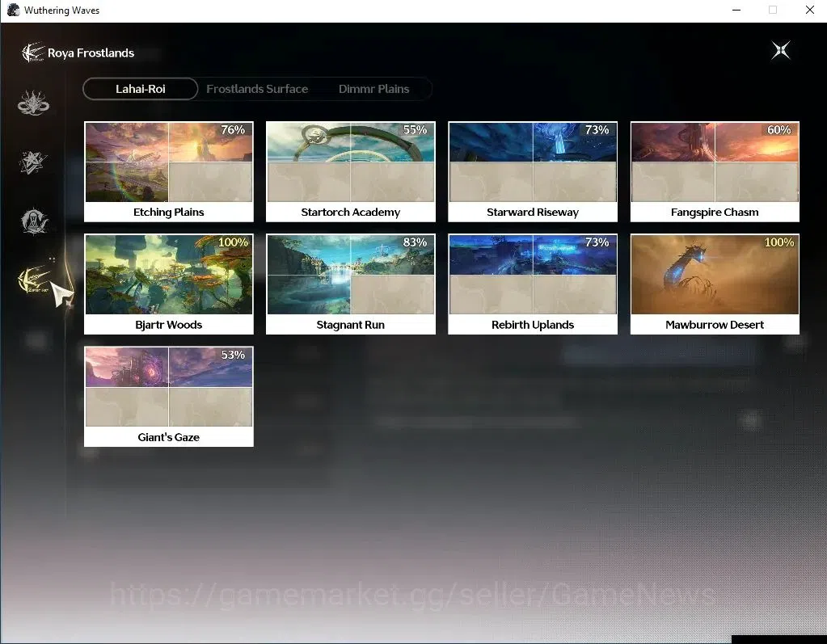This screenshot has height=644, width=827.
Task: Click the Roya Frostlands header logo icon
Action: [32, 53]
